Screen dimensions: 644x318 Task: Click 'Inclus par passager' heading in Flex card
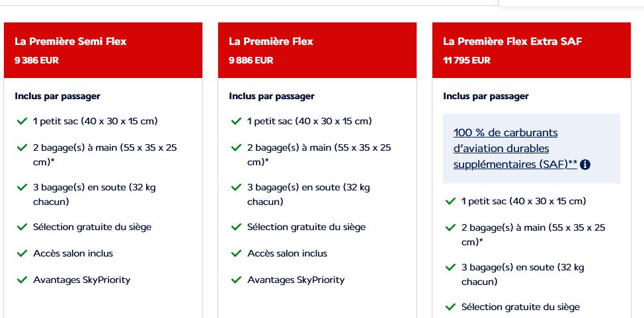click(272, 96)
